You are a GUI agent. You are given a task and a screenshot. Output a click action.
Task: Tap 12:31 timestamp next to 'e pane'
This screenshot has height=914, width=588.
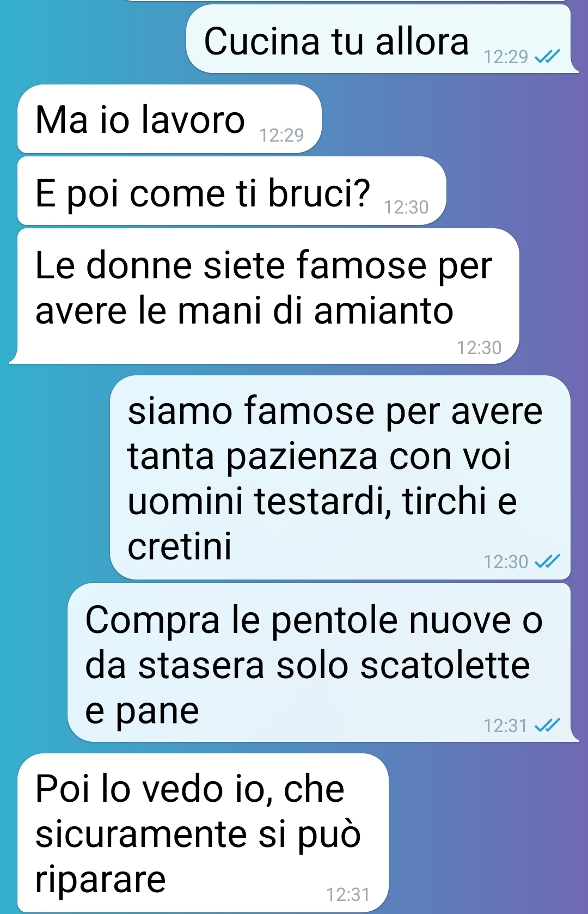(505, 726)
